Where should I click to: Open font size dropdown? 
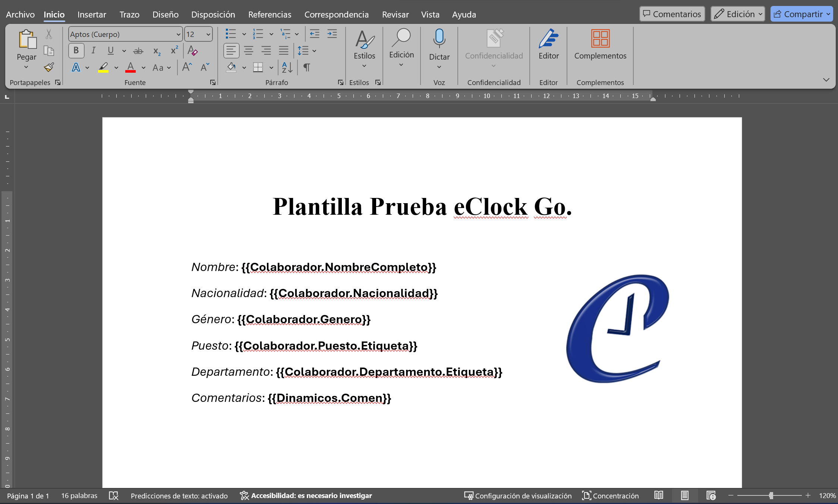coord(208,35)
